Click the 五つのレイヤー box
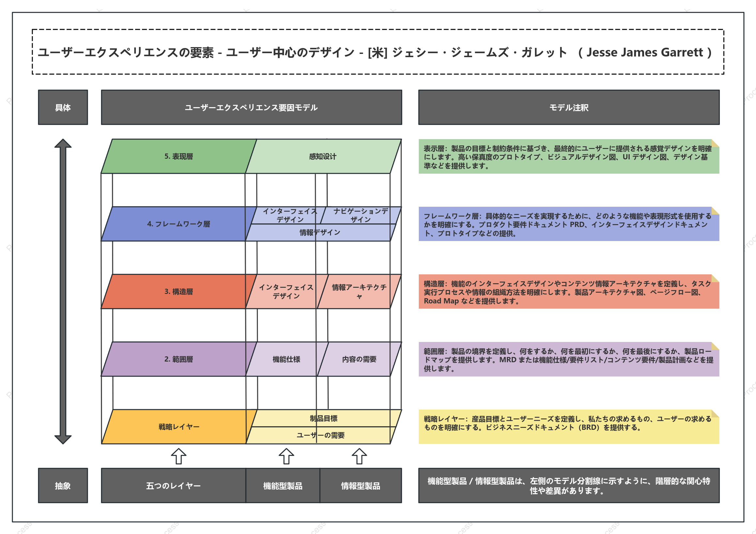 [174, 486]
